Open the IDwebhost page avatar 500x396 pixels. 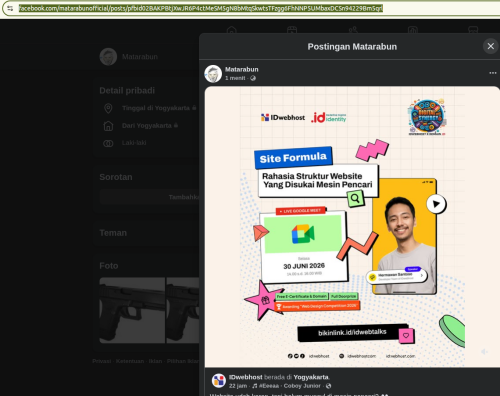click(x=219, y=381)
